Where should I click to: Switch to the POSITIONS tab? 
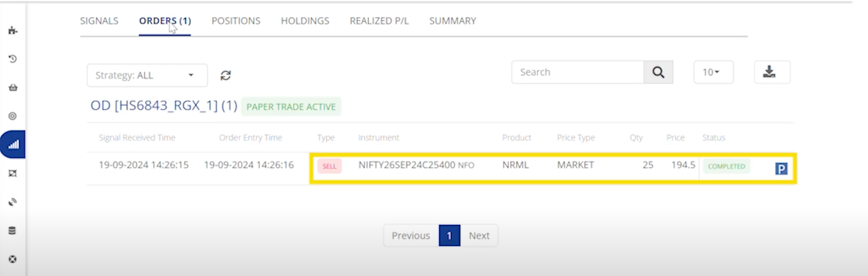click(236, 21)
